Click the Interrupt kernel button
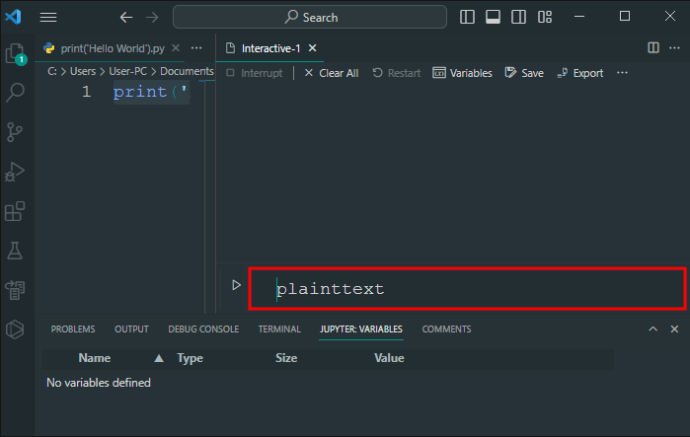Viewport: 690px width, 437px height. pos(254,73)
